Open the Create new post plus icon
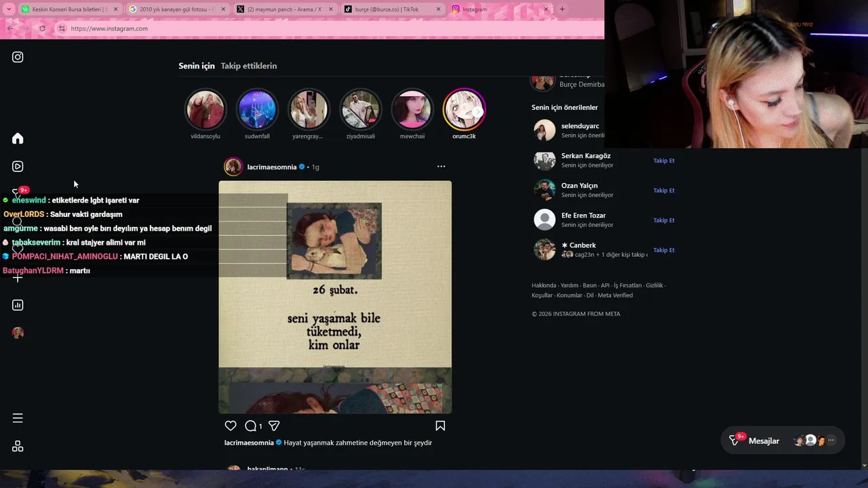The image size is (868, 488). pos(18,277)
